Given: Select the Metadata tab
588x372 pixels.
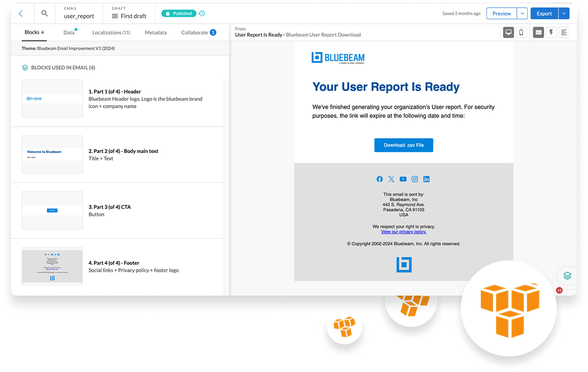Looking at the screenshot, I should coord(155,32).
